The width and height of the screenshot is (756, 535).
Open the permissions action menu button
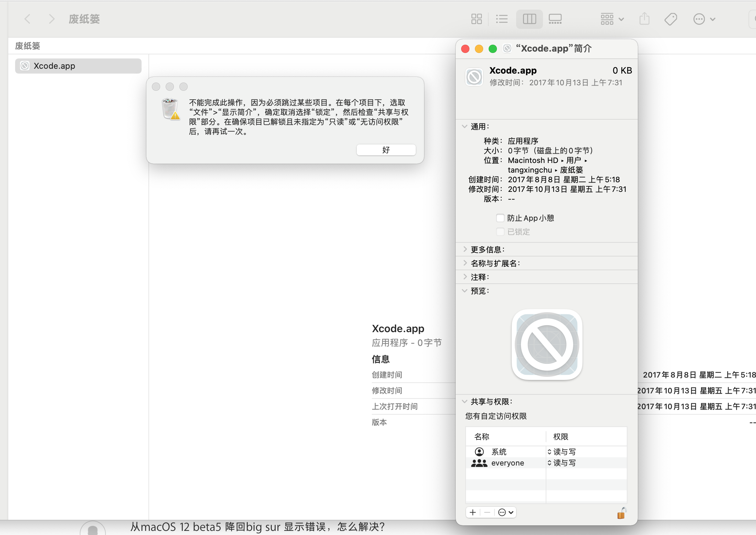[505, 513]
